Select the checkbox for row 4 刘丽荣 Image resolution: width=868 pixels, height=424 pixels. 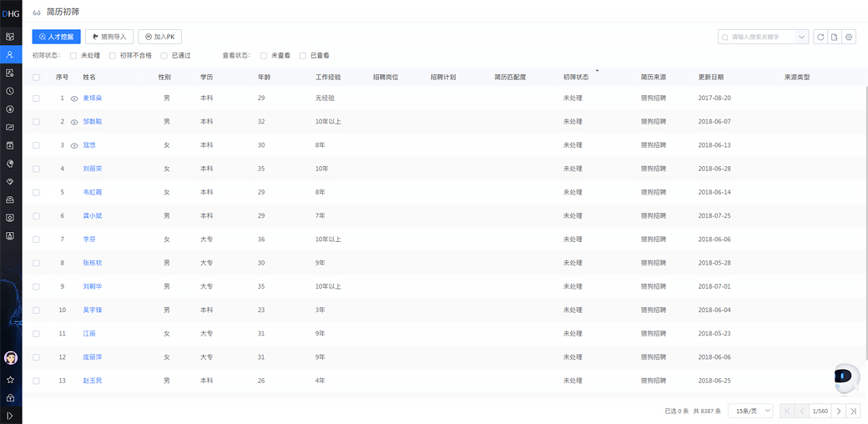coord(36,169)
